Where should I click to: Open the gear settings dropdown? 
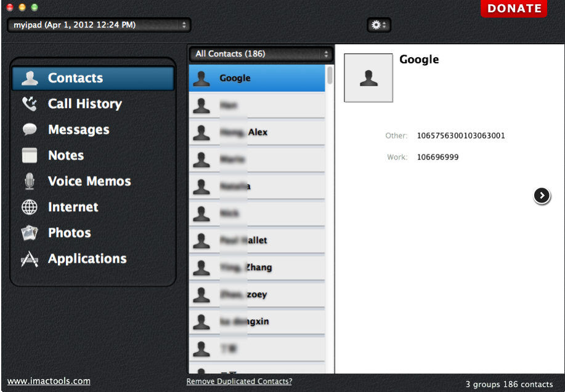click(x=379, y=25)
